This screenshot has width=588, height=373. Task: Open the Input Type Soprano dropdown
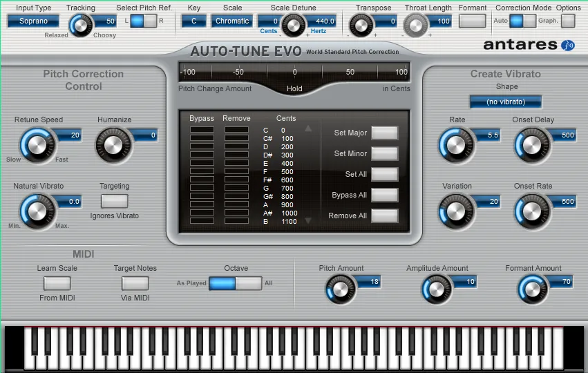click(x=33, y=21)
